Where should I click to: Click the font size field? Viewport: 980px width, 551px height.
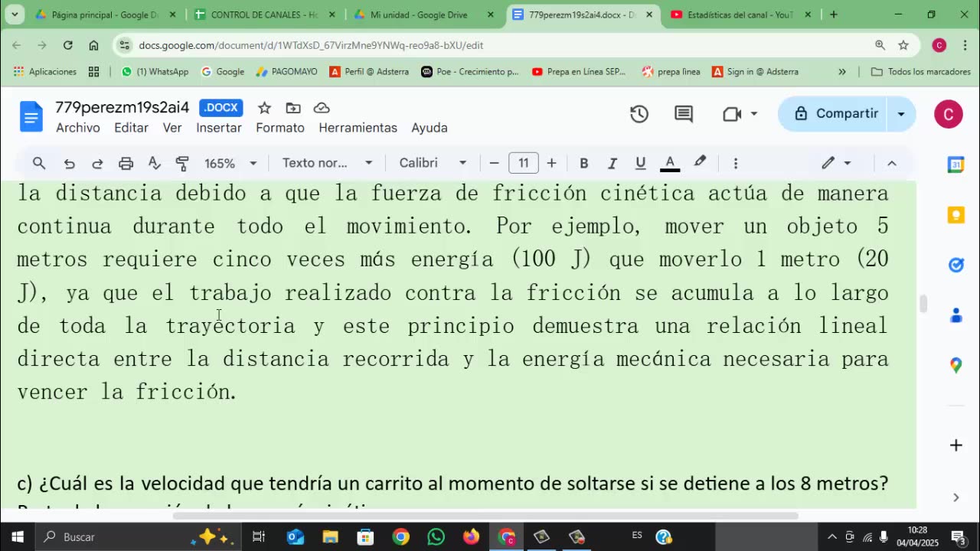[x=524, y=163]
